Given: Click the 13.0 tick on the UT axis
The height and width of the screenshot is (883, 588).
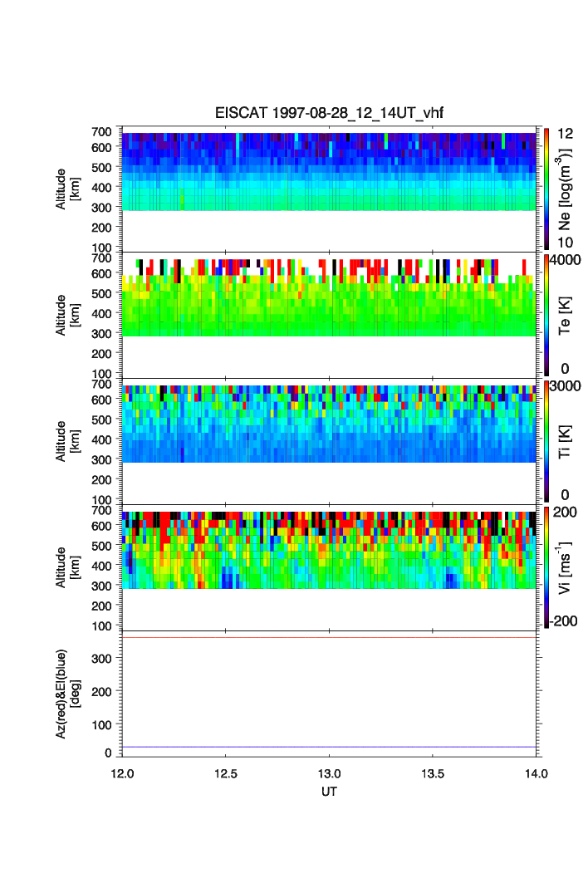Looking at the screenshot, I should coord(330,773).
